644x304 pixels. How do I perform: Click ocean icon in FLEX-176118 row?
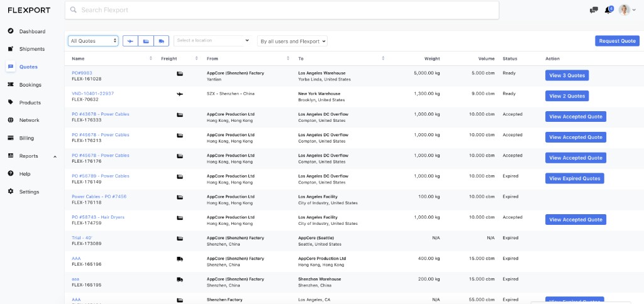[179, 197]
